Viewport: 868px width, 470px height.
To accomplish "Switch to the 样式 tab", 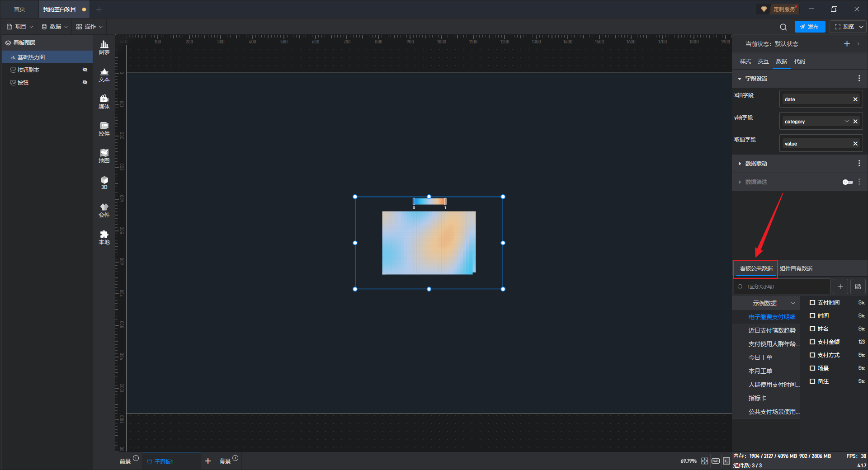I will (745, 61).
